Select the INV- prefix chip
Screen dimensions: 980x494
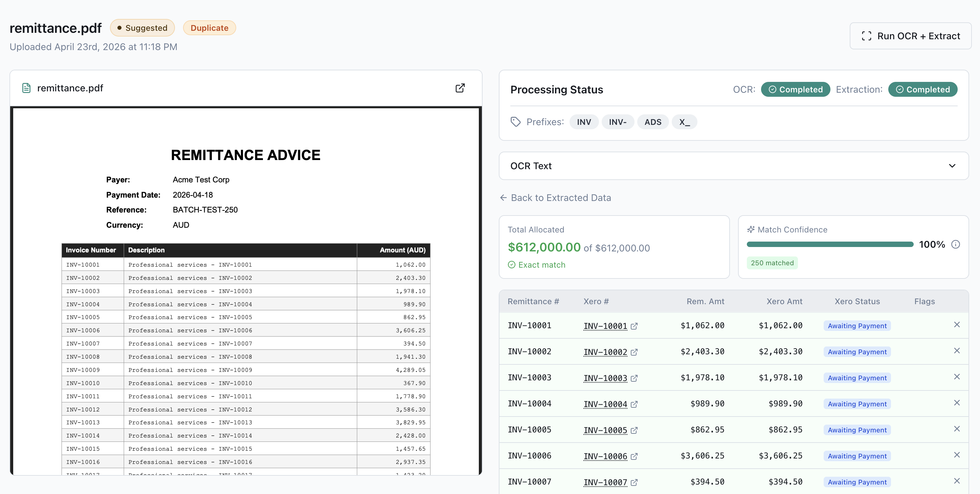pyautogui.click(x=618, y=122)
